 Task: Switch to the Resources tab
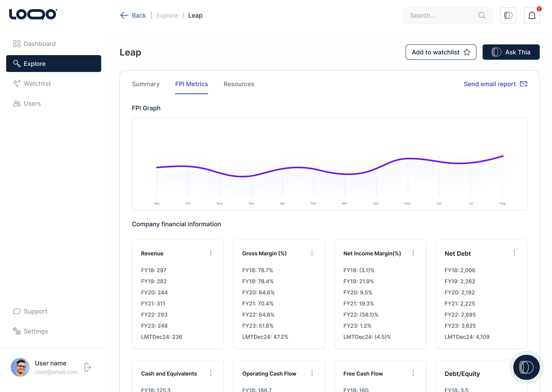239,84
